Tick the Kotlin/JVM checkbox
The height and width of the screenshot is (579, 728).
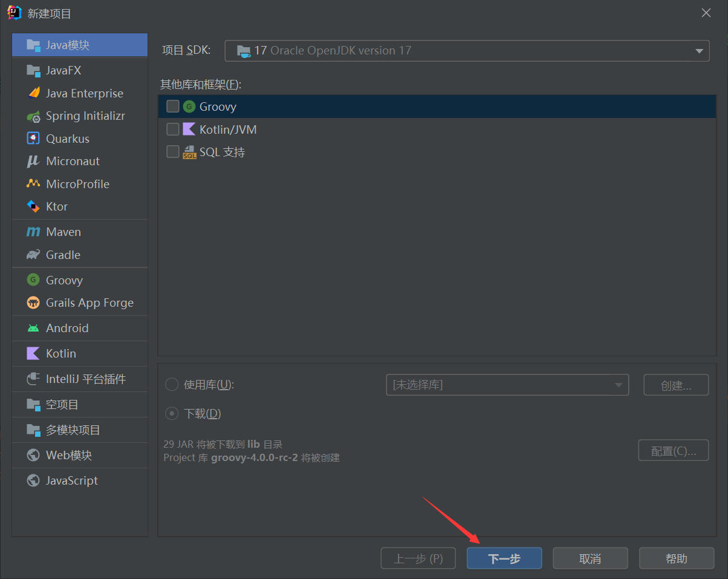coord(173,129)
